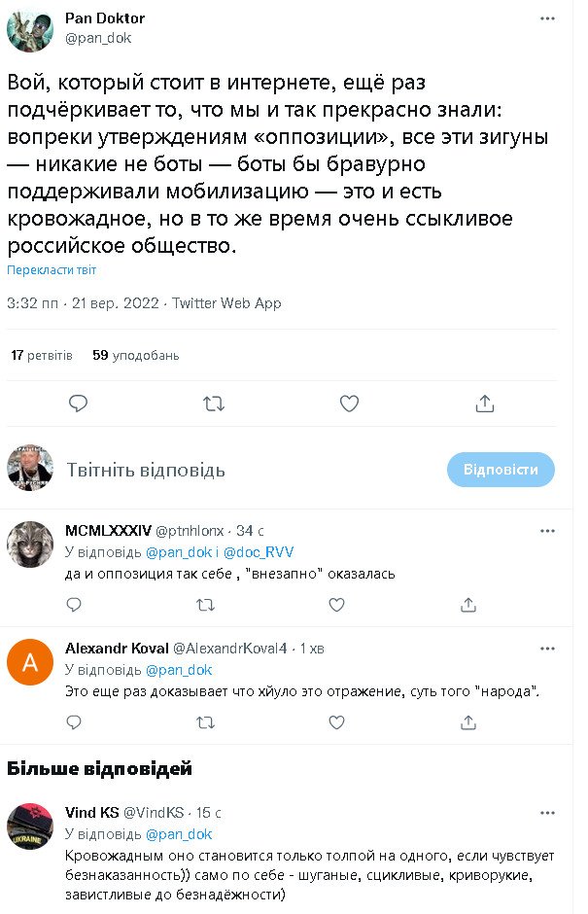Click the blue Відповісти button

coord(501,470)
